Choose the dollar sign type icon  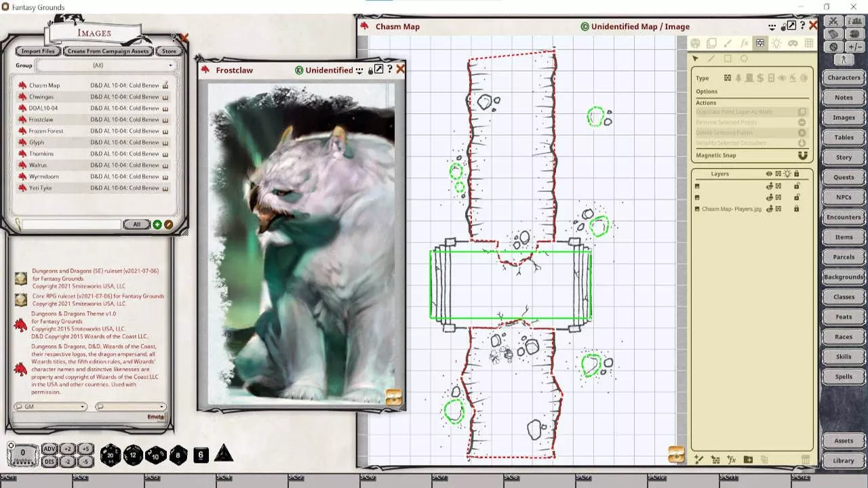(x=760, y=78)
